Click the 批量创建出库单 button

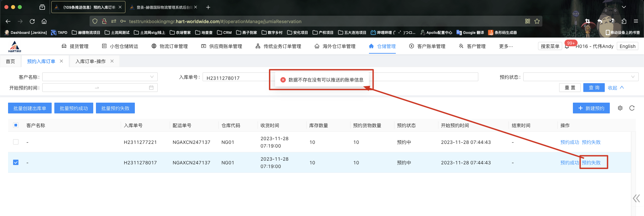tap(30, 108)
